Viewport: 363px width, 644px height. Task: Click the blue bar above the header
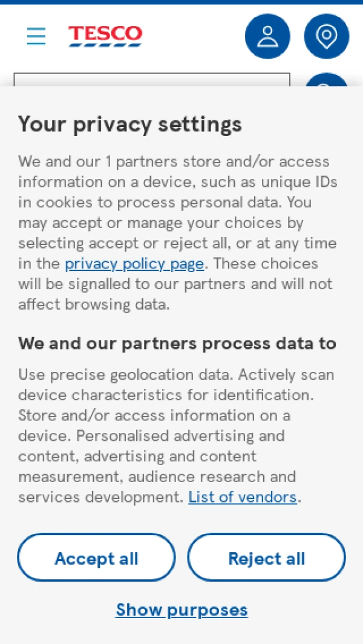181,2
